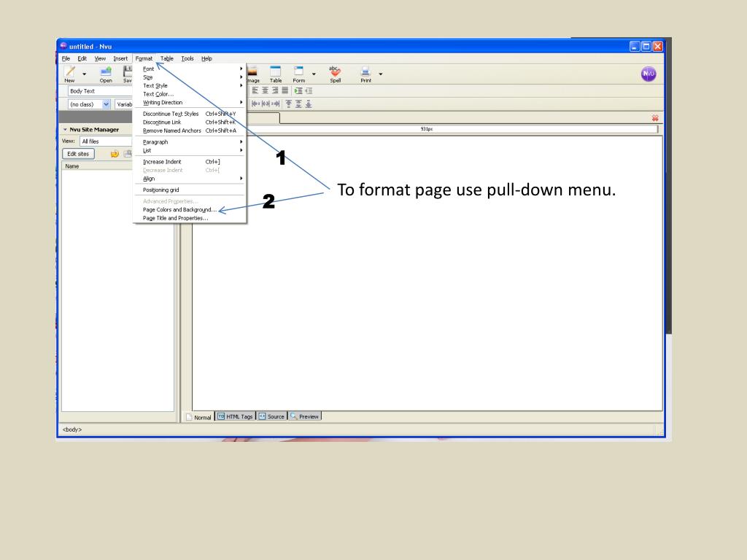Open the dropdown arrow beside Print
Image resolution: width=747 pixels, height=560 pixels.
tap(381, 74)
